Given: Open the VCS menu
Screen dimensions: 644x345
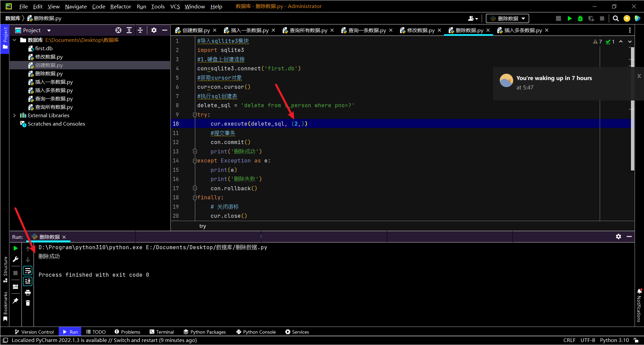Looking at the screenshot, I should pyautogui.click(x=175, y=6).
